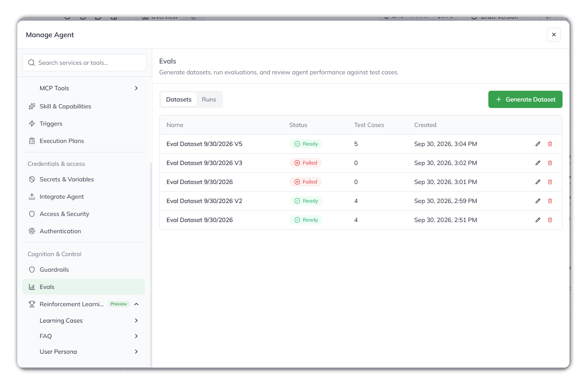Expand the MCP Tools chevron
The image size is (588, 387).
tap(136, 88)
